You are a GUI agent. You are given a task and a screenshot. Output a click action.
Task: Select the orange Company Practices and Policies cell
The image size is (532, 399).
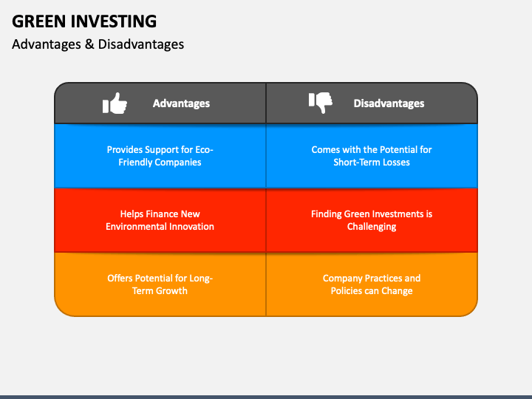[x=372, y=284]
